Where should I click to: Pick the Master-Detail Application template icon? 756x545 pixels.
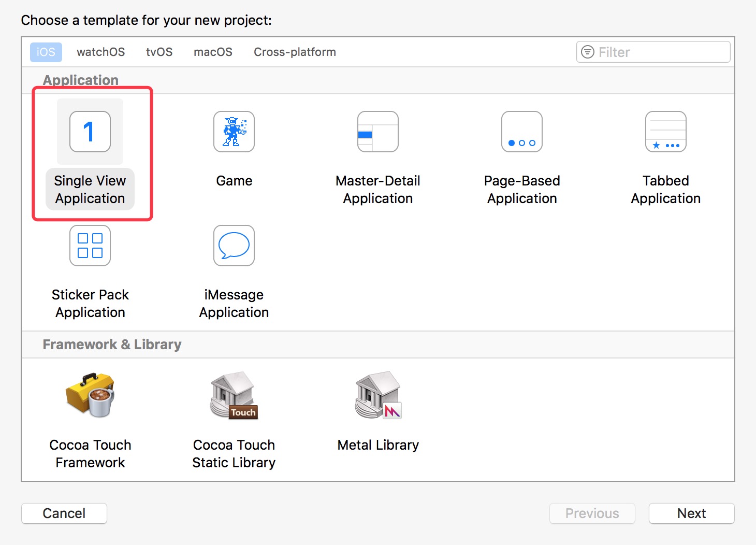378,132
